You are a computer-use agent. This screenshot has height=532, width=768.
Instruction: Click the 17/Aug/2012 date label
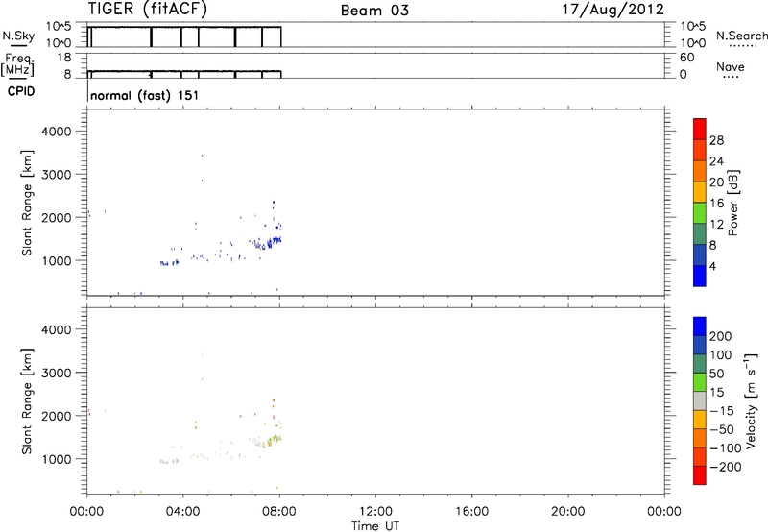click(x=612, y=10)
